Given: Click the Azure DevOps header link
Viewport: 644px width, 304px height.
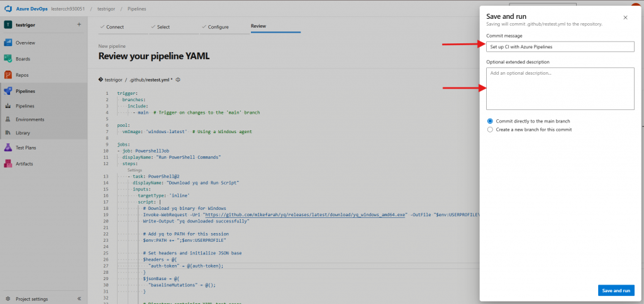Looking at the screenshot, I should coord(31,9).
